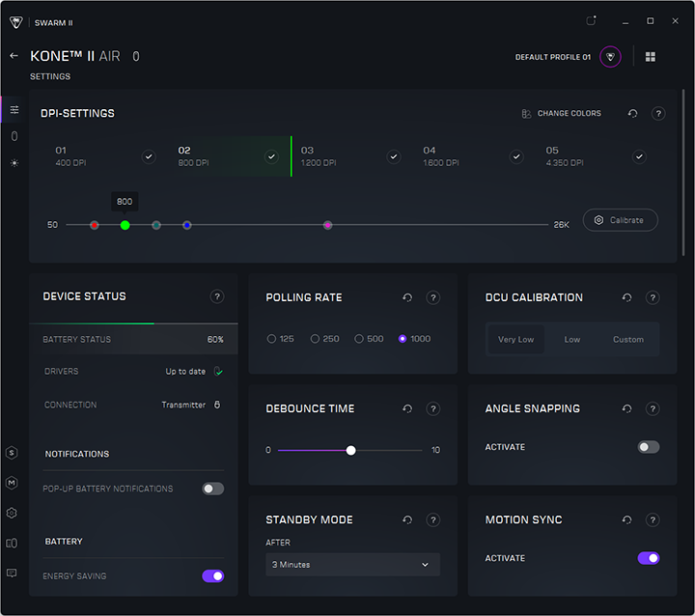Open the profile grid view icon
The image size is (695, 616).
[x=650, y=57]
